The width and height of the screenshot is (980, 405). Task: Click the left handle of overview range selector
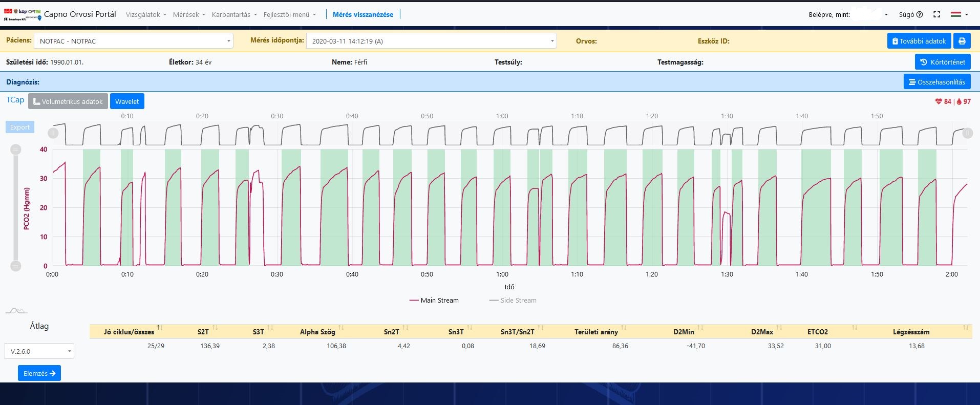(53, 133)
